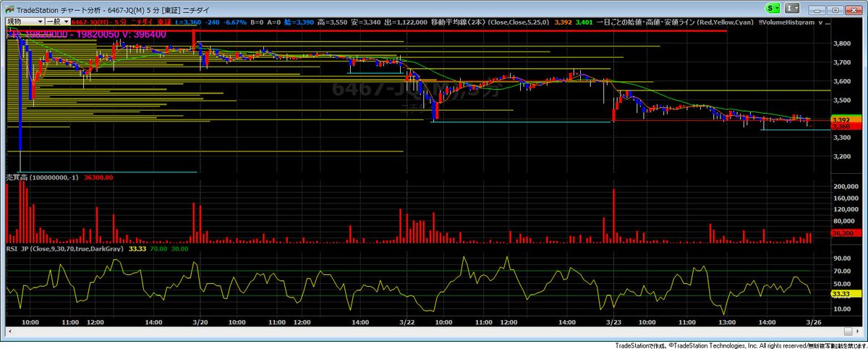Click the 3,600 price axis label

coord(841,81)
